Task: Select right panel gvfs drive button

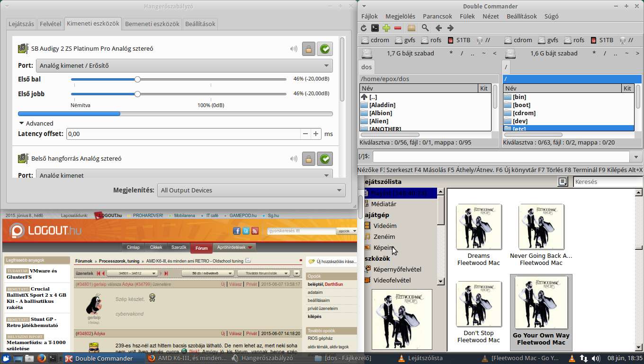Action: [x=548, y=40]
